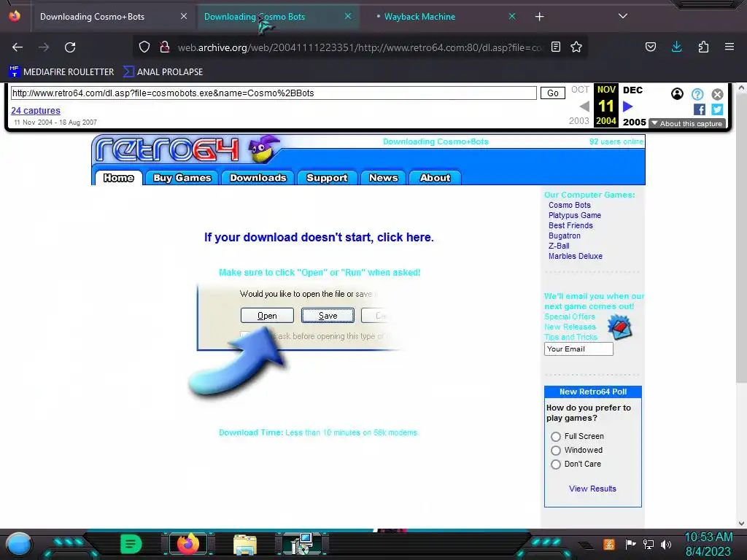
Task: Open the Action Center flag tray icon
Action: [631, 544]
